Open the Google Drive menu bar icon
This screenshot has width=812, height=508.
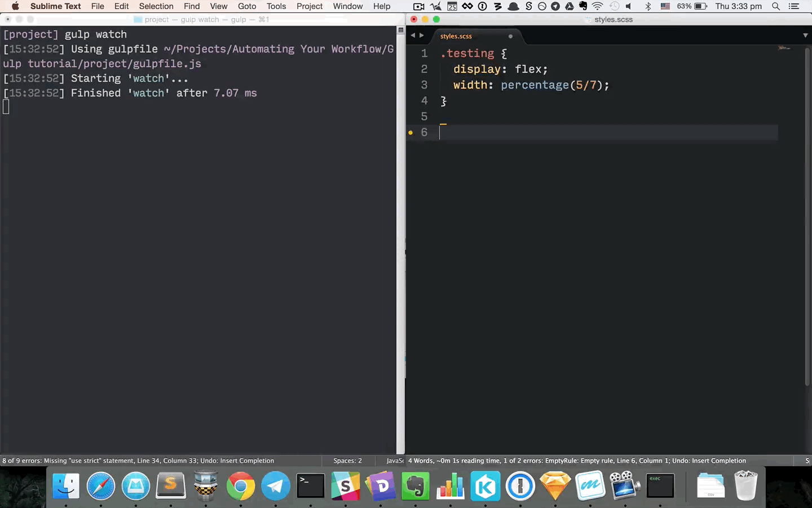pyautogui.click(x=569, y=6)
